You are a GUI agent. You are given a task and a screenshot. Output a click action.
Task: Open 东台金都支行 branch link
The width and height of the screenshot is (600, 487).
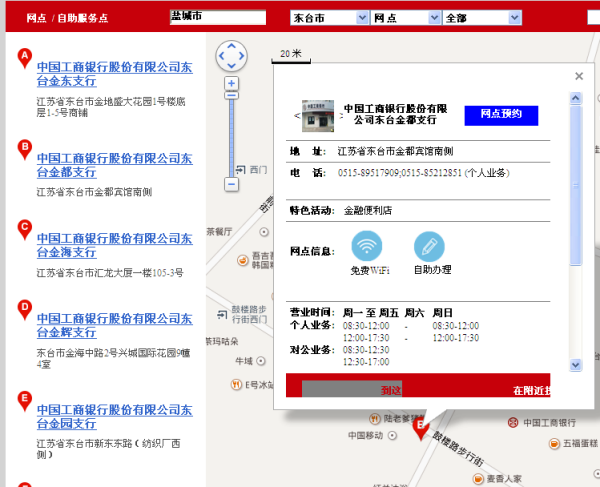pos(114,165)
